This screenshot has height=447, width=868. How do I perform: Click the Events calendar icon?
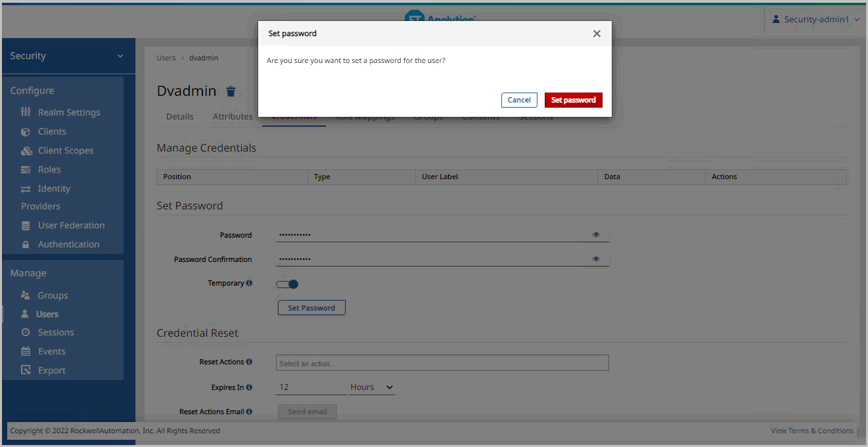[26, 351]
